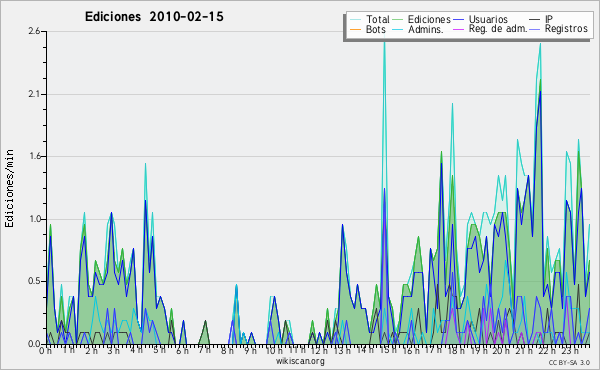Click the Bots legend orange line
Viewport: 600px width, 370px height.
(355, 29)
